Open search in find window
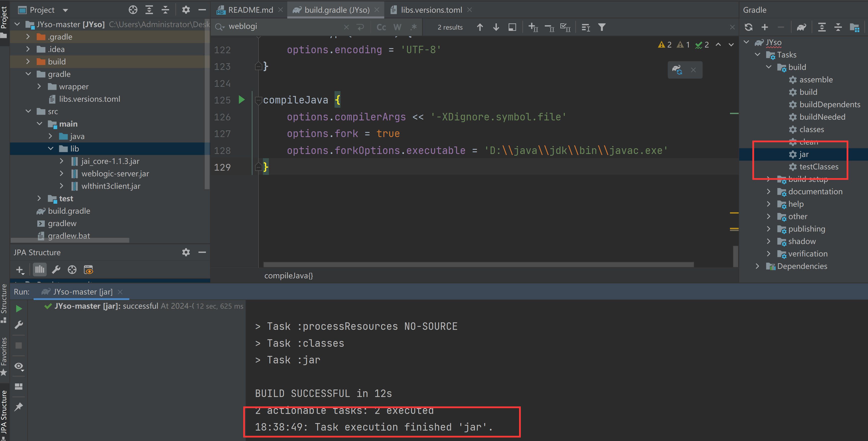 [x=512, y=27]
